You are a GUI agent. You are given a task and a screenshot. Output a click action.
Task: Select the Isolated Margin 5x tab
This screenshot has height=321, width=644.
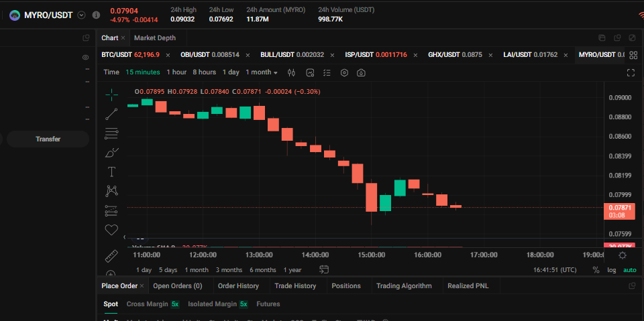coord(217,304)
